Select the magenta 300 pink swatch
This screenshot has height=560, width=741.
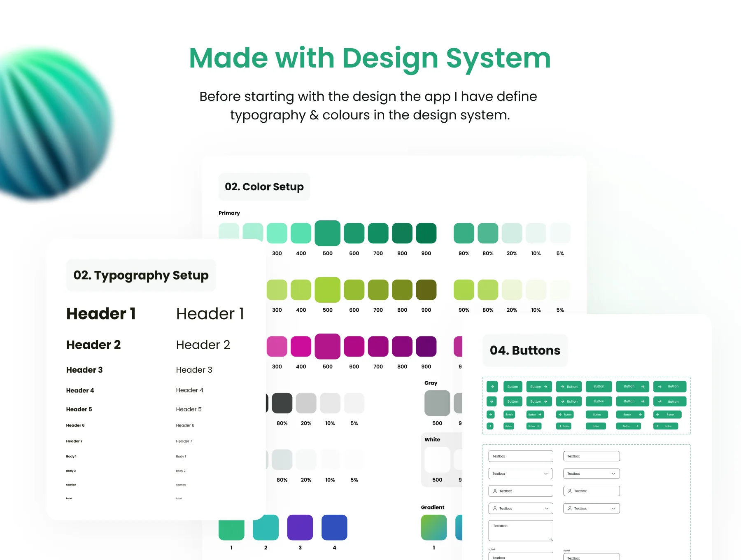277,346
